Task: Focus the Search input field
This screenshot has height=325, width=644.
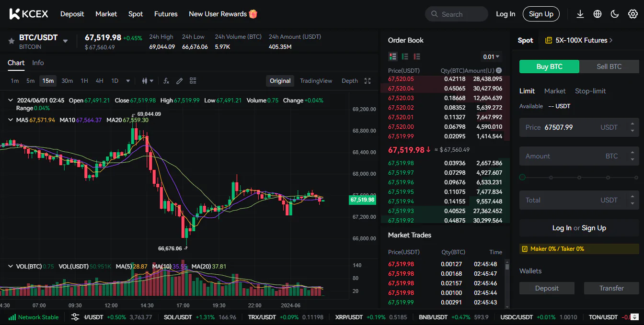Action: (456, 14)
